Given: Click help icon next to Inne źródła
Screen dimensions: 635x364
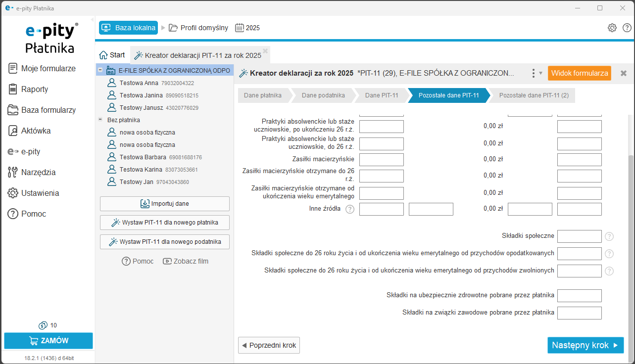Looking at the screenshot, I should 350,209.
